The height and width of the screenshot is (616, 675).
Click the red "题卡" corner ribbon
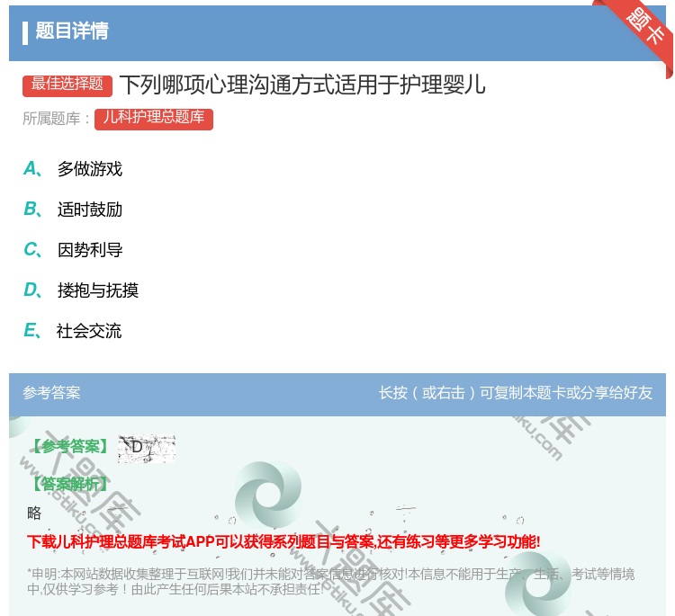(x=644, y=29)
